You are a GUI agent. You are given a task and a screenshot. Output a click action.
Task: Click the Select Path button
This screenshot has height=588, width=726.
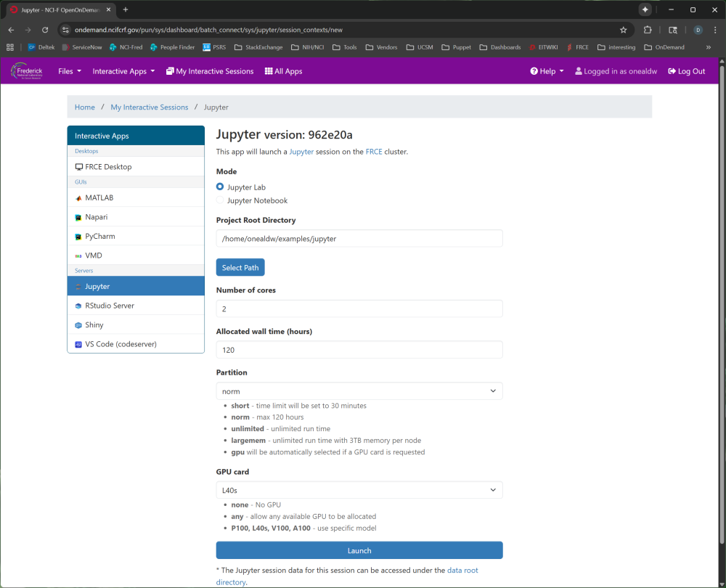pos(240,267)
